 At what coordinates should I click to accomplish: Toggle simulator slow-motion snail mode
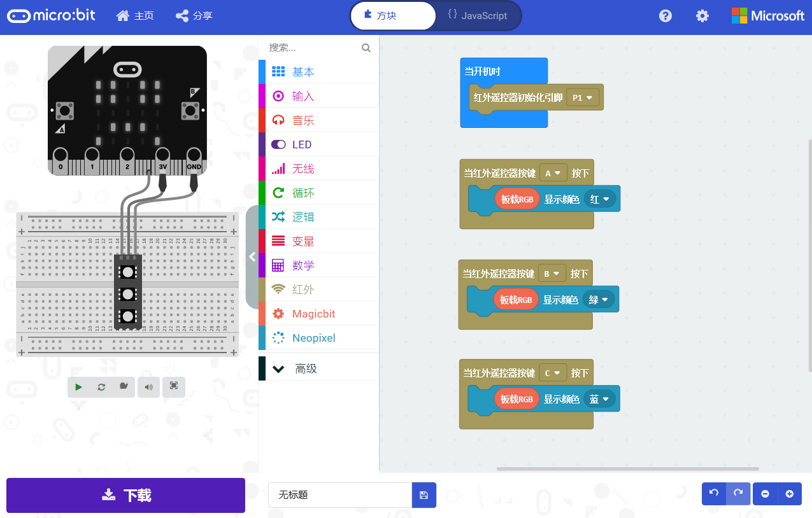click(x=124, y=386)
